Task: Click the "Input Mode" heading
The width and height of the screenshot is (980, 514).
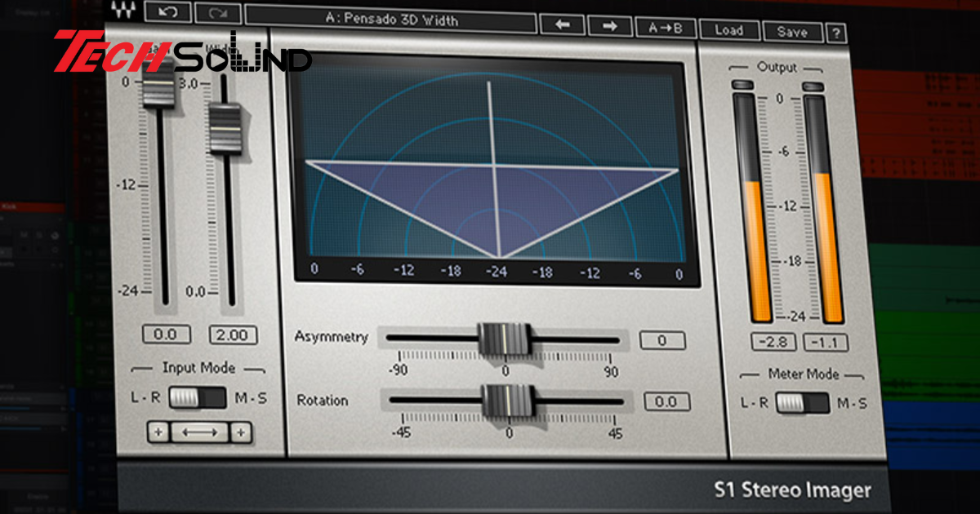Action: (x=198, y=368)
